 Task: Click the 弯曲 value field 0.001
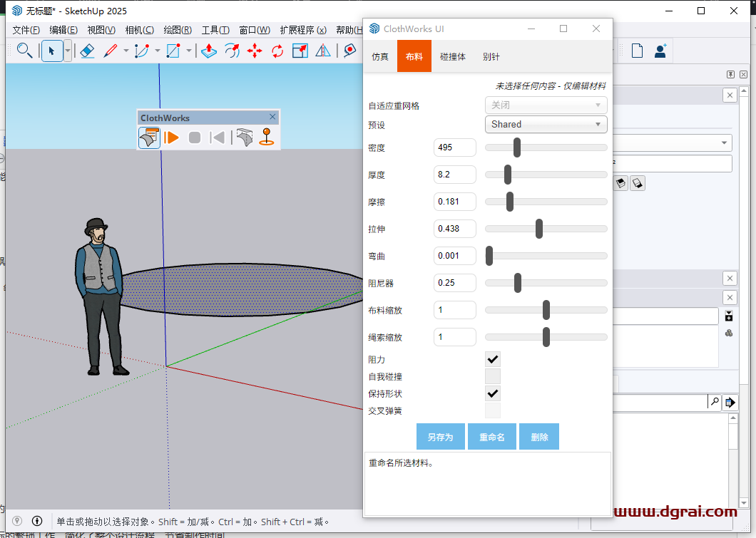(454, 256)
